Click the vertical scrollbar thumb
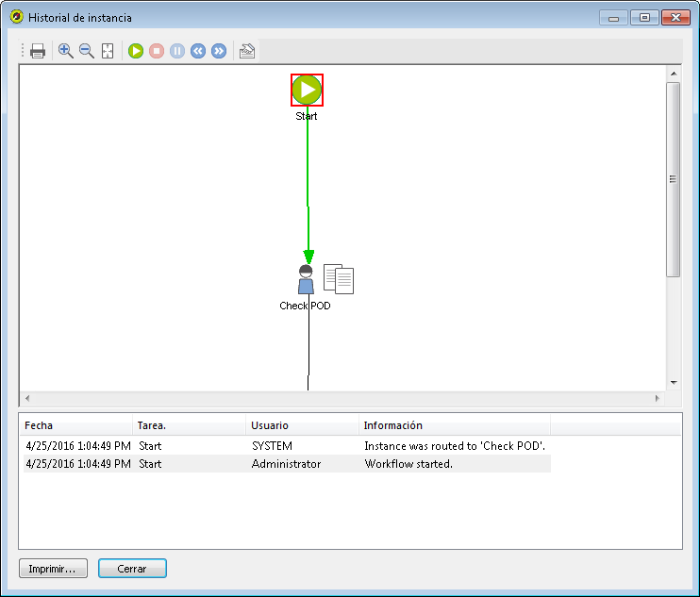700x597 pixels. click(x=674, y=179)
